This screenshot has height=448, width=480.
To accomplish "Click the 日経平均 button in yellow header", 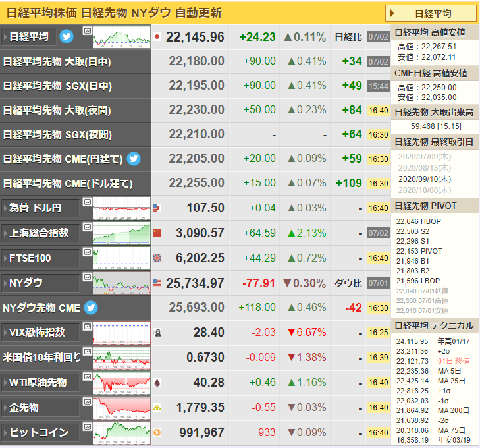I will point(431,13).
